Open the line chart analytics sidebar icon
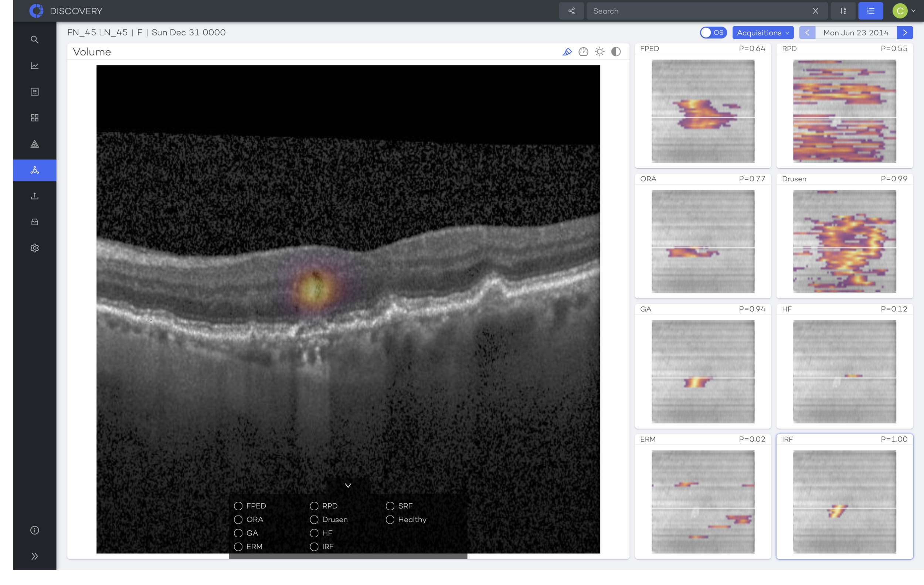The width and height of the screenshot is (924, 585). pos(34,66)
